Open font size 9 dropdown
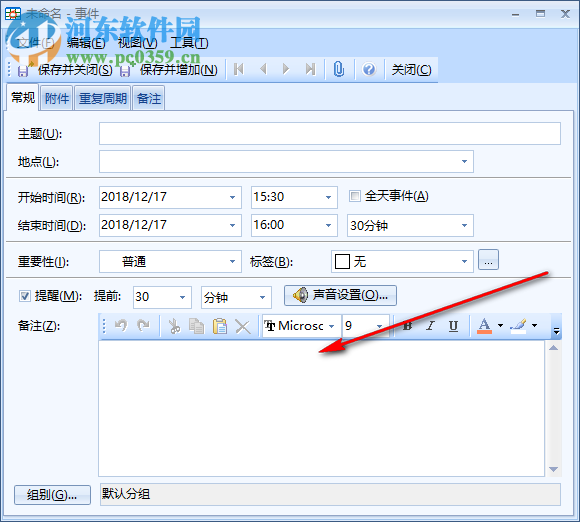 click(380, 326)
